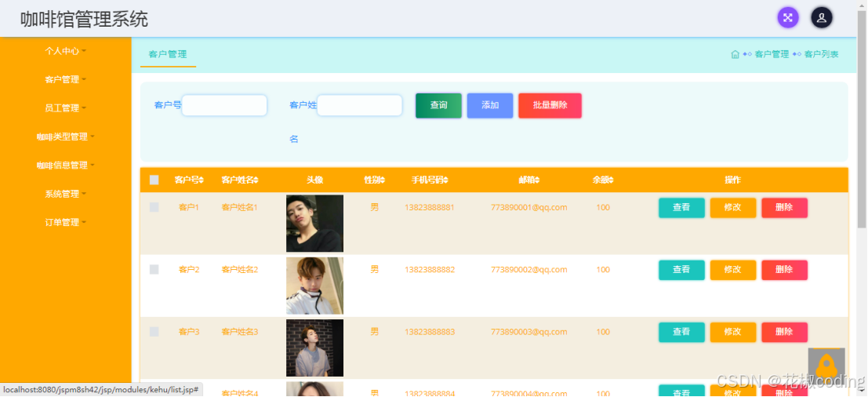This screenshot has width=868, height=397.
Task: Expand the 系统管理 sidebar menu
Action: pyautogui.click(x=65, y=195)
